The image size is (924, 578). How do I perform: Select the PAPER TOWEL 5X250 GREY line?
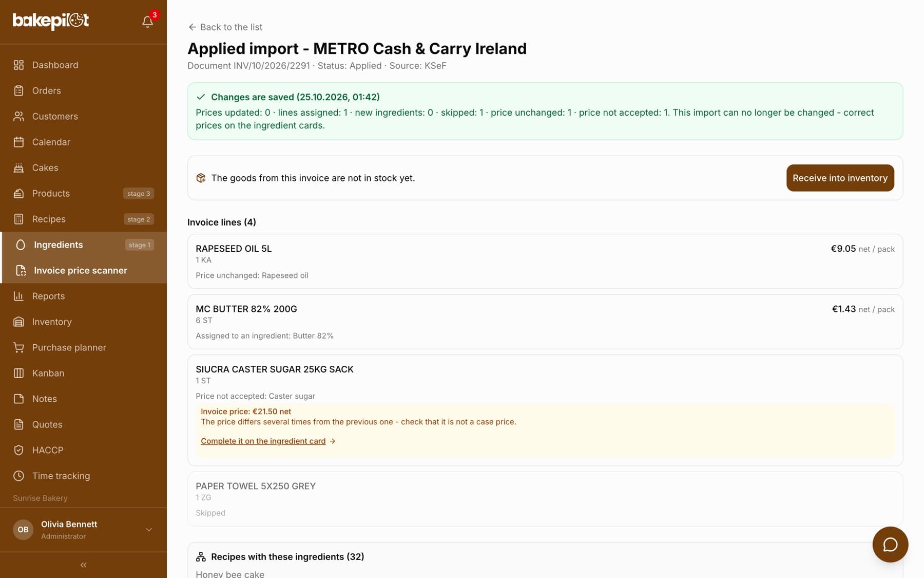[545, 499]
